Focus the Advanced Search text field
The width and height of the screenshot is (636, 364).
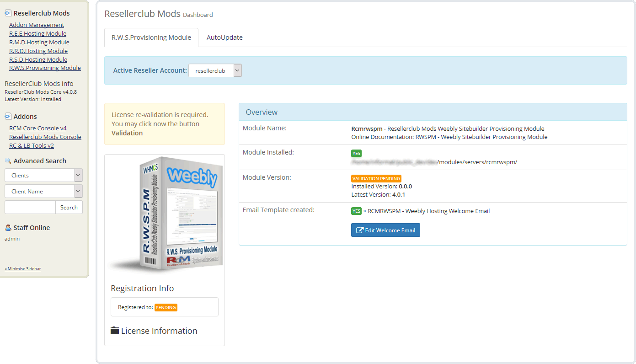[30, 207]
